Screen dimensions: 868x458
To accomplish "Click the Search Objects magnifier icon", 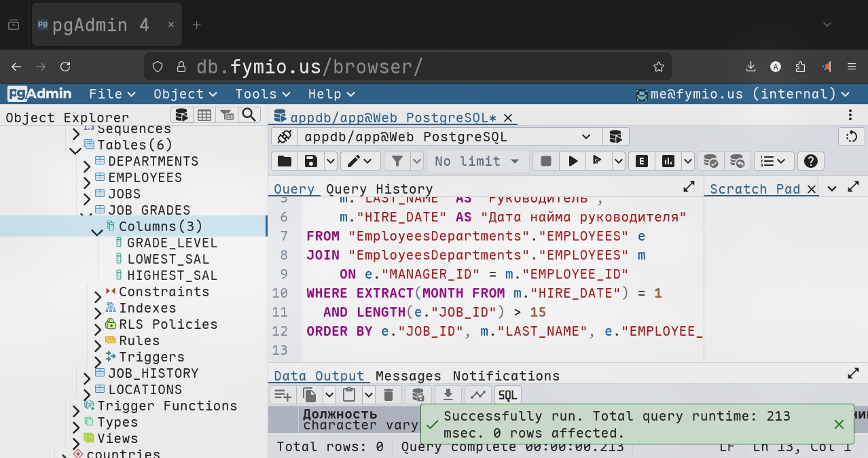I will [x=249, y=115].
